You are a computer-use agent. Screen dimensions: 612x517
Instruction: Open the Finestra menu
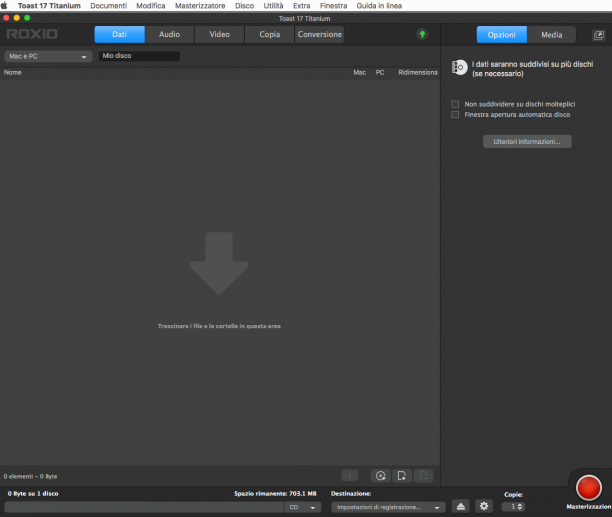pos(333,5)
